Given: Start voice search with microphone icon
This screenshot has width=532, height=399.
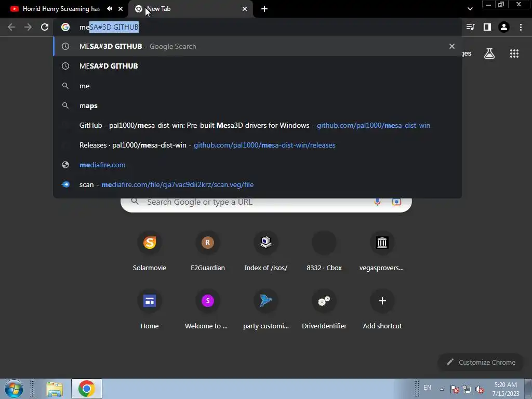Looking at the screenshot, I should click(x=377, y=202).
